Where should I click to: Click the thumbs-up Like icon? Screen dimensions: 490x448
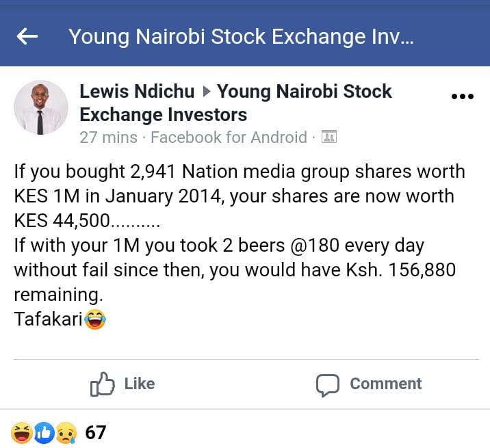tap(102, 384)
